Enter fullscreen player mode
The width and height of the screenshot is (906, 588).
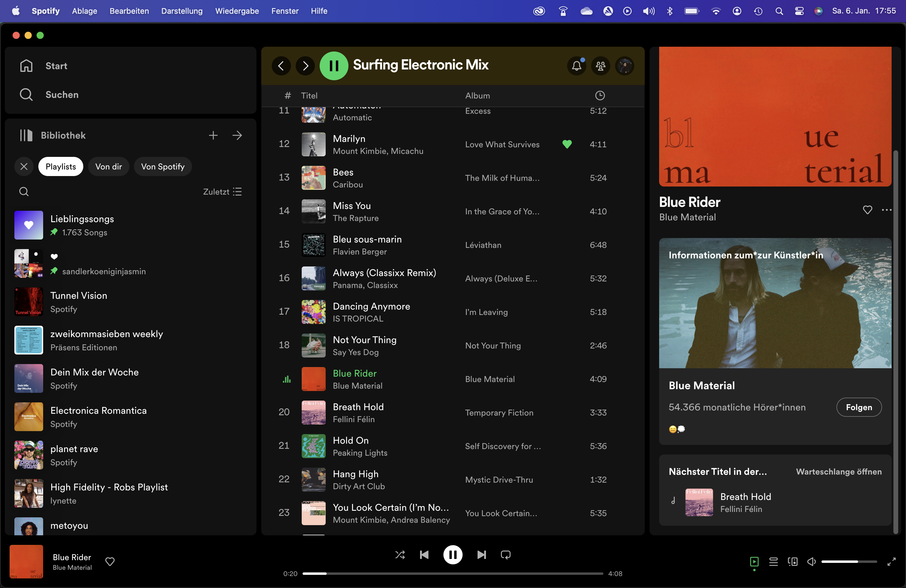pos(891,562)
